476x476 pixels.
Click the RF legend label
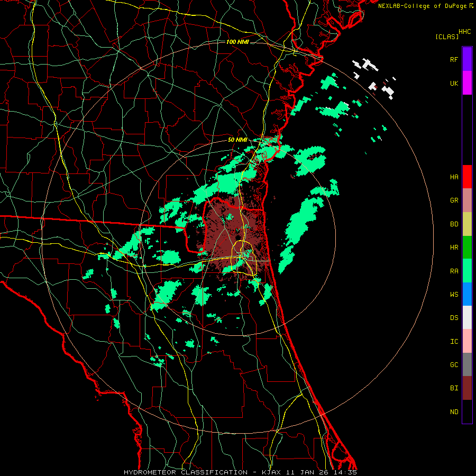coord(454,59)
